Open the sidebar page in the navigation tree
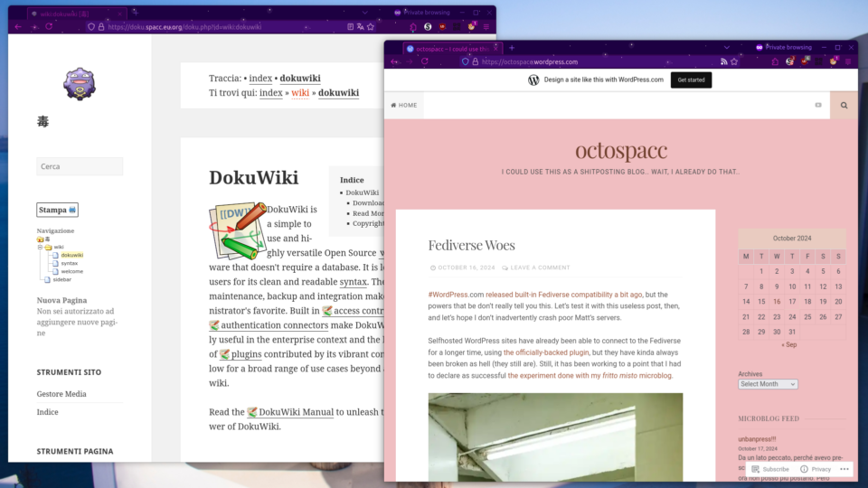The image size is (868, 488). 62,280
